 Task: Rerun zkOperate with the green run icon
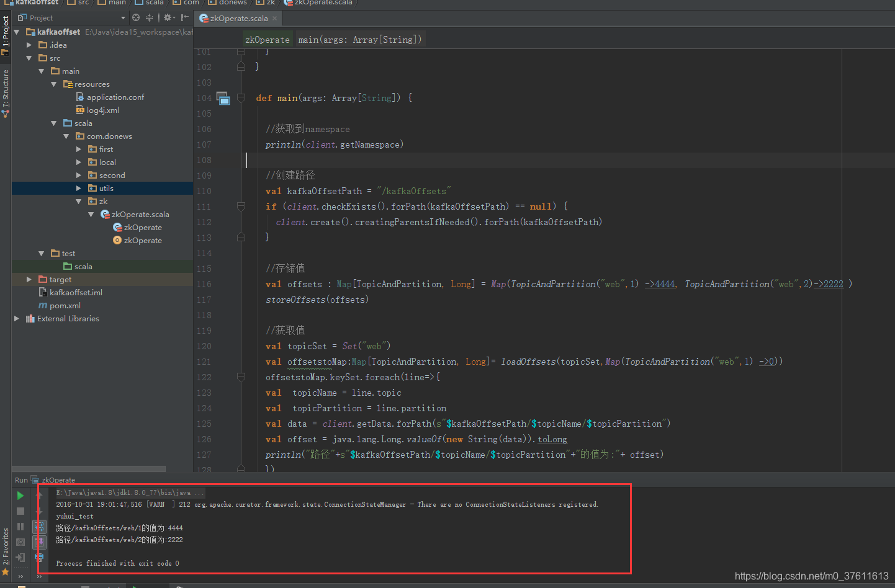pos(20,496)
